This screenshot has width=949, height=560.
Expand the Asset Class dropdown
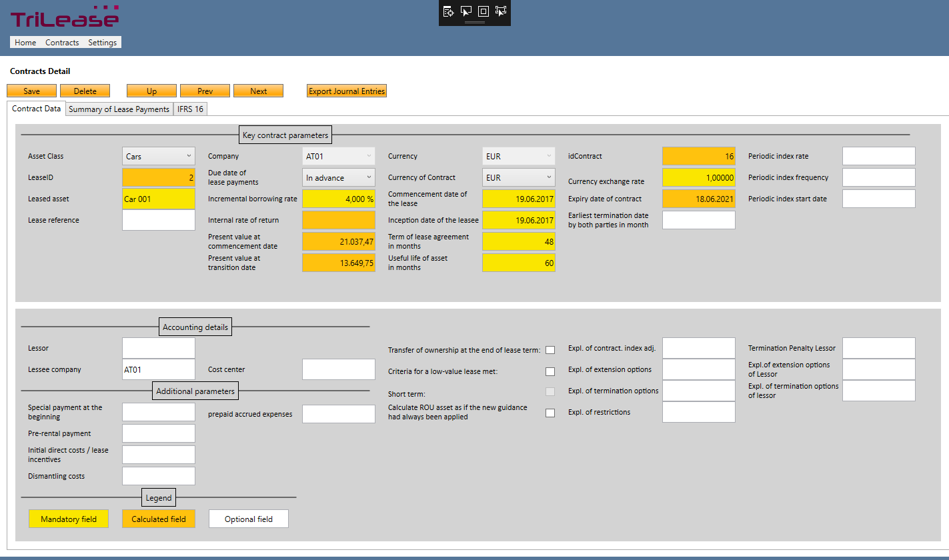tap(159, 156)
